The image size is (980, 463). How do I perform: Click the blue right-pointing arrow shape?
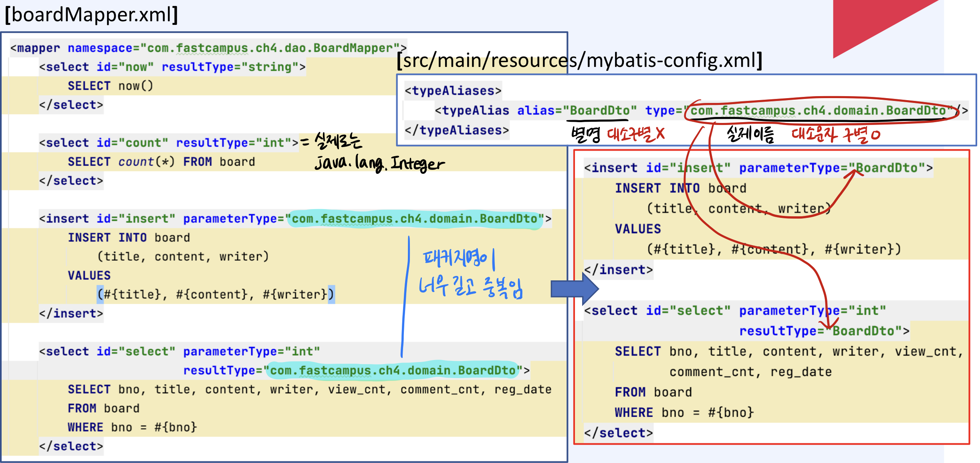click(574, 288)
